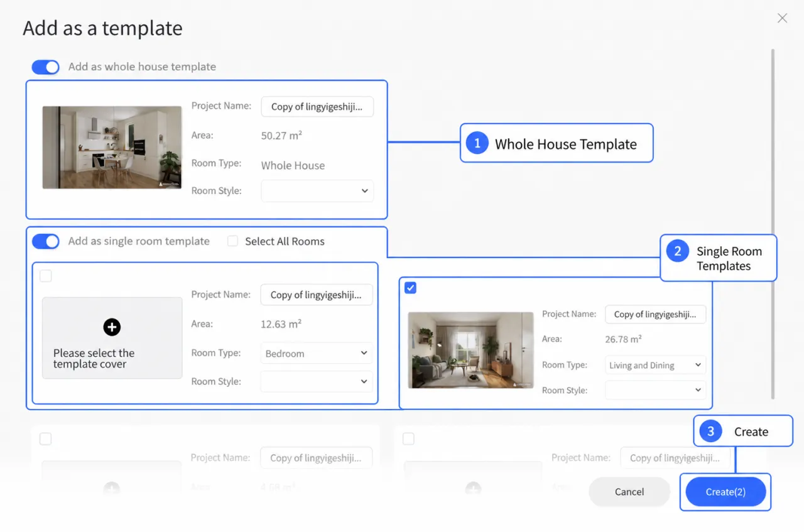804x532 pixels.
Task: Tick the faded card checkbox below the Living and Dining card
Action: click(x=408, y=438)
